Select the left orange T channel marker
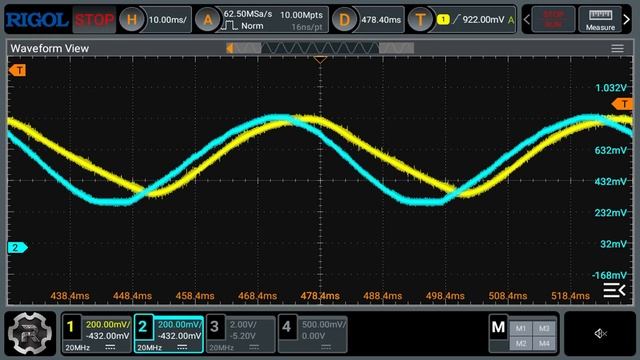640x360 pixels. click(17, 71)
